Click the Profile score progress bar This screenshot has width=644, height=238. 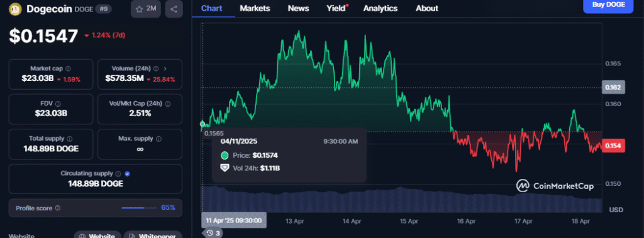tap(139, 208)
